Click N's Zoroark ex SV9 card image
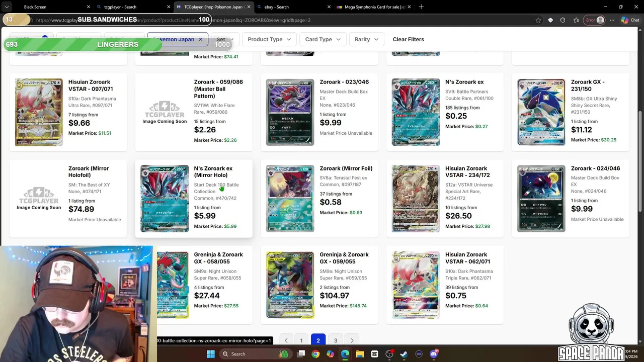This screenshot has height=362, width=644. pos(416,112)
